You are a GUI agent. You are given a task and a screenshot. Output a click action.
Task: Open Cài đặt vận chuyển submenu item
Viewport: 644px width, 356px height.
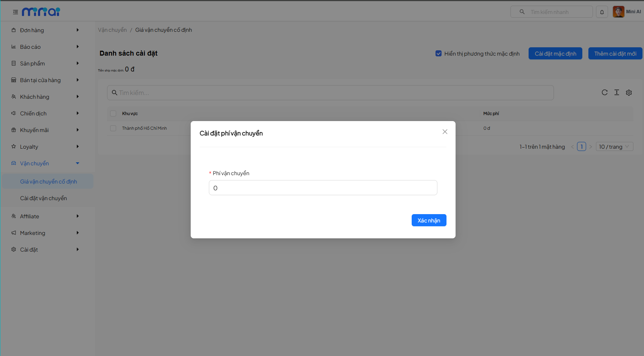[44, 198]
